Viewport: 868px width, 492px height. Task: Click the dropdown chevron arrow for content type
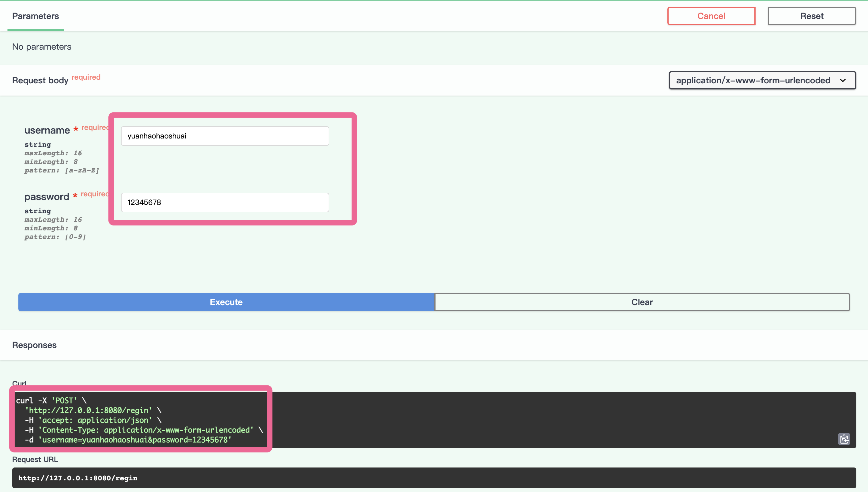[843, 81]
